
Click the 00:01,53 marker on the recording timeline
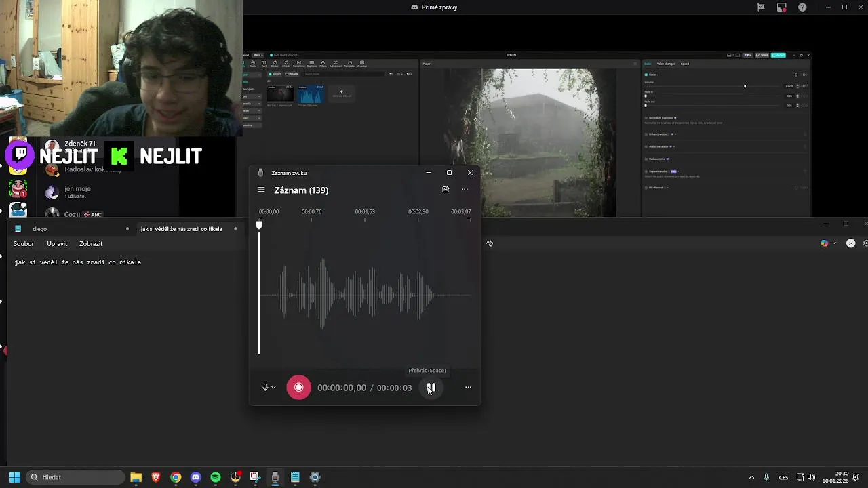pos(365,211)
